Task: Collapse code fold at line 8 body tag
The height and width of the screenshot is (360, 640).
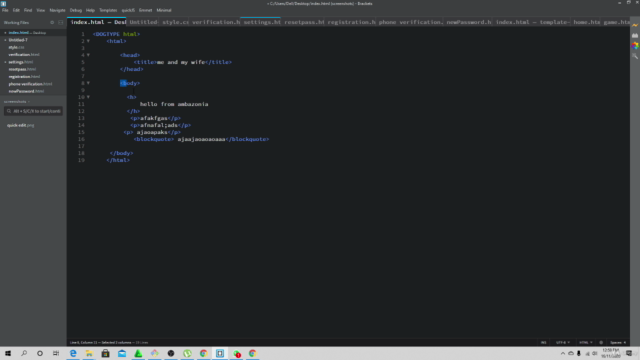Action: coord(88,83)
